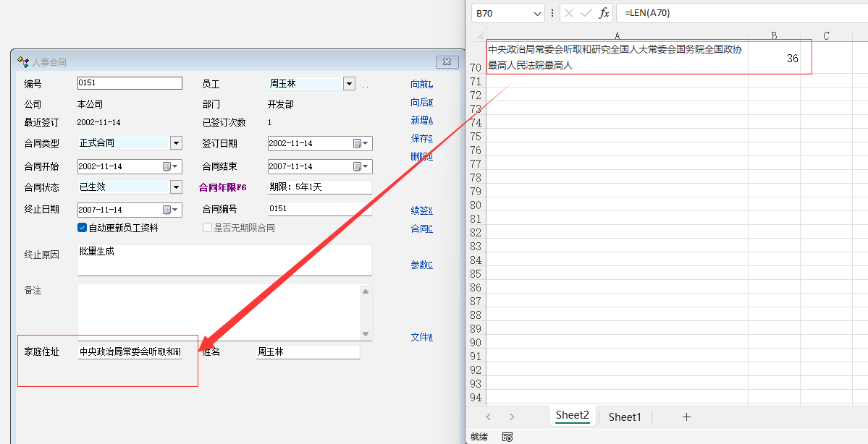Click the Insert Function fx icon
Screen dimensions: 868x444
point(604,13)
